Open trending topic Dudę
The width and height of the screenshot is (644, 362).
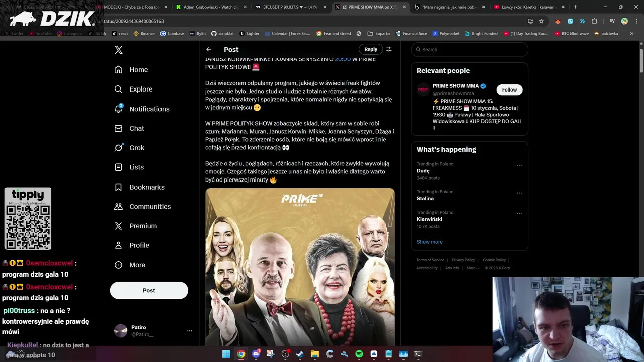(423, 171)
